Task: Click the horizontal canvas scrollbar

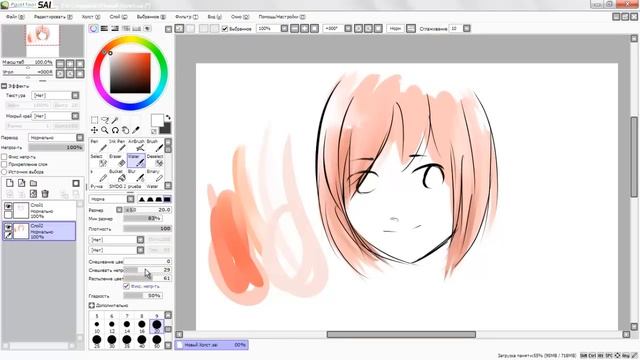Action: pyautogui.click(x=401, y=334)
